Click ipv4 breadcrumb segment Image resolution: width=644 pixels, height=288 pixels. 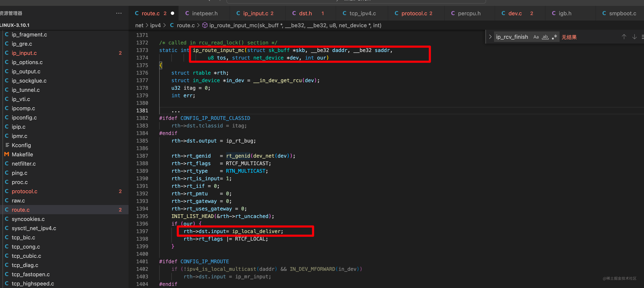point(155,25)
